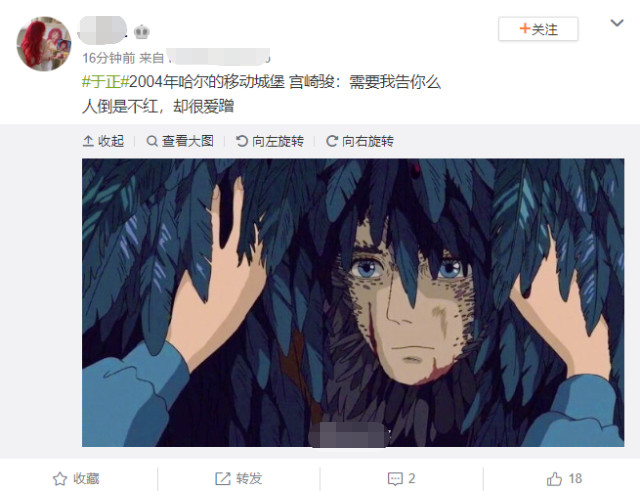The image size is (640, 491).
Task: Collapse the image with 收起
Action: click(x=103, y=141)
